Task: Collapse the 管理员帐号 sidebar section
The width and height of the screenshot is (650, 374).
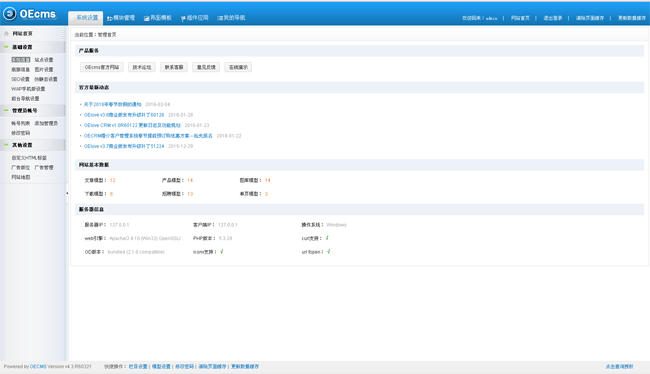Action: [x=6, y=110]
